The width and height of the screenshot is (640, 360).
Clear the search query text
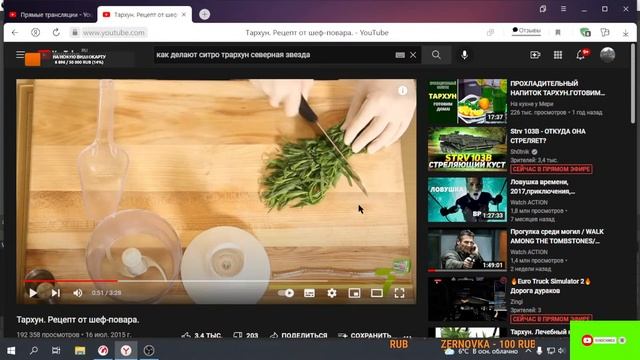pyautogui.click(x=413, y=55)
